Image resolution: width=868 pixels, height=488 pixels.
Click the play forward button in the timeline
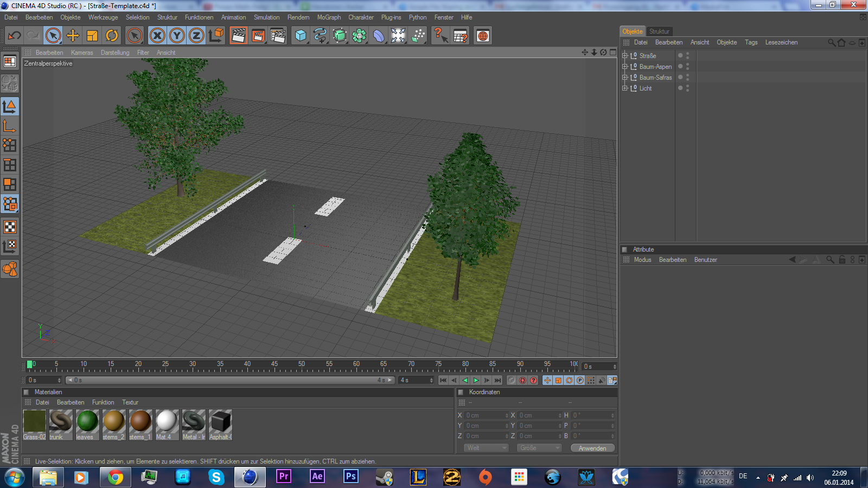pos(476,380)
